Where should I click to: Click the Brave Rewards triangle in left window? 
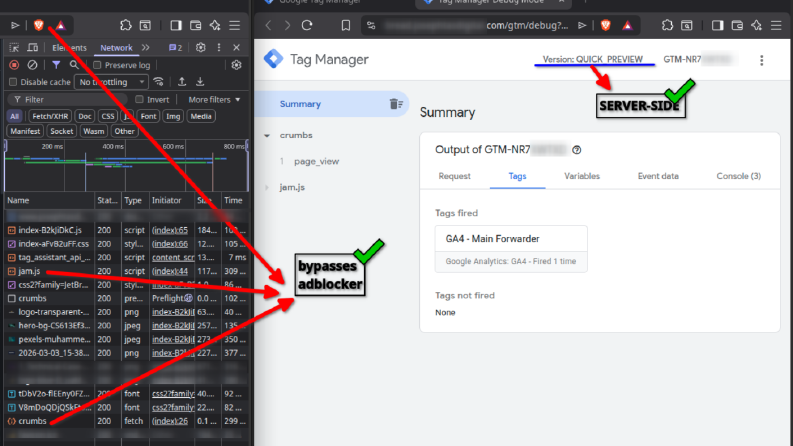(61, 25)
